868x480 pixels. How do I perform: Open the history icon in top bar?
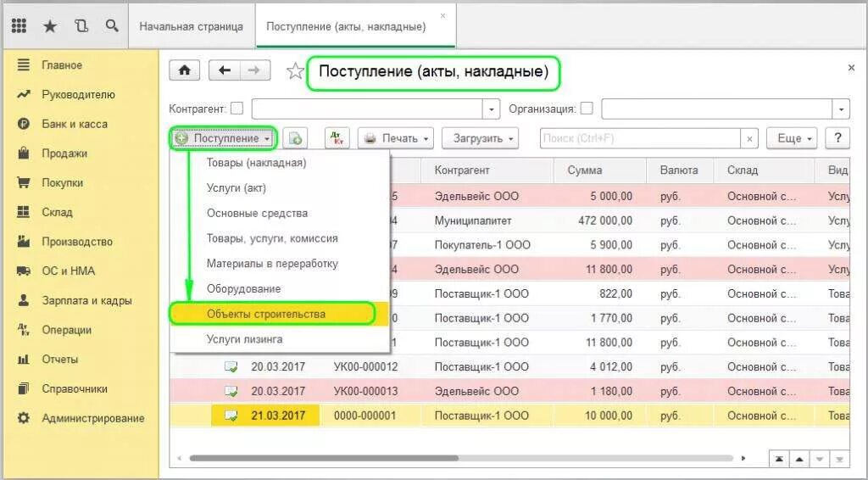pyautogui.click(x=81, y=25)
